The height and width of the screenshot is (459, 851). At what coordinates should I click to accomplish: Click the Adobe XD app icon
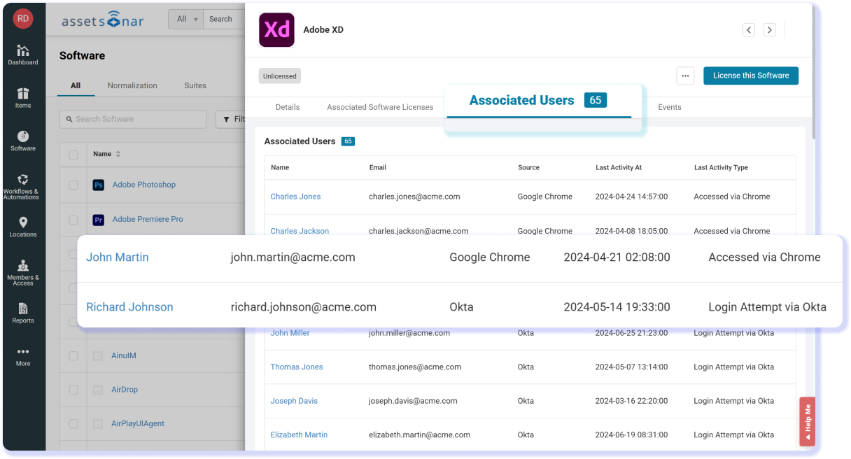pyautogui.click(x=277, y=30)
